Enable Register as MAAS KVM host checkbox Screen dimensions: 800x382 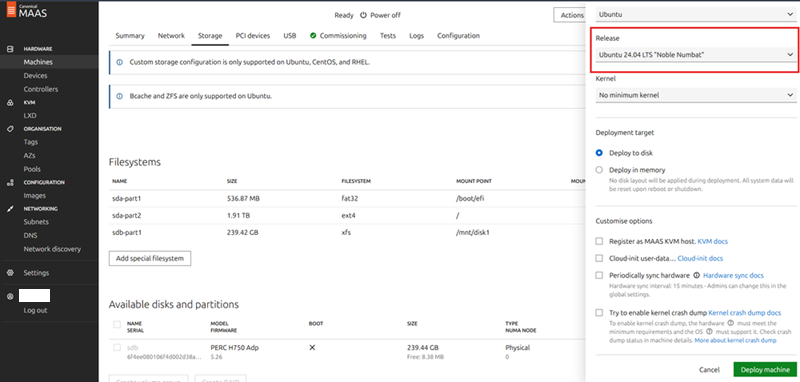(x=599, y=241)
